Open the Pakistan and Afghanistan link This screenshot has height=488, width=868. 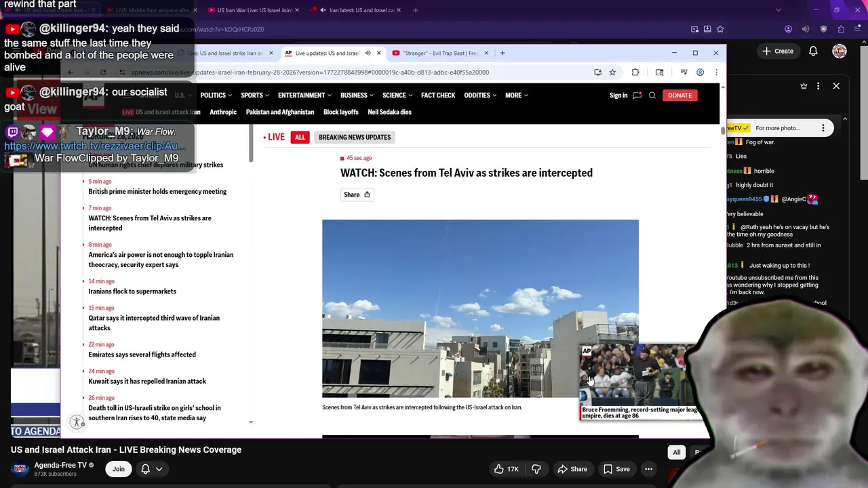[x=280, y=113]
